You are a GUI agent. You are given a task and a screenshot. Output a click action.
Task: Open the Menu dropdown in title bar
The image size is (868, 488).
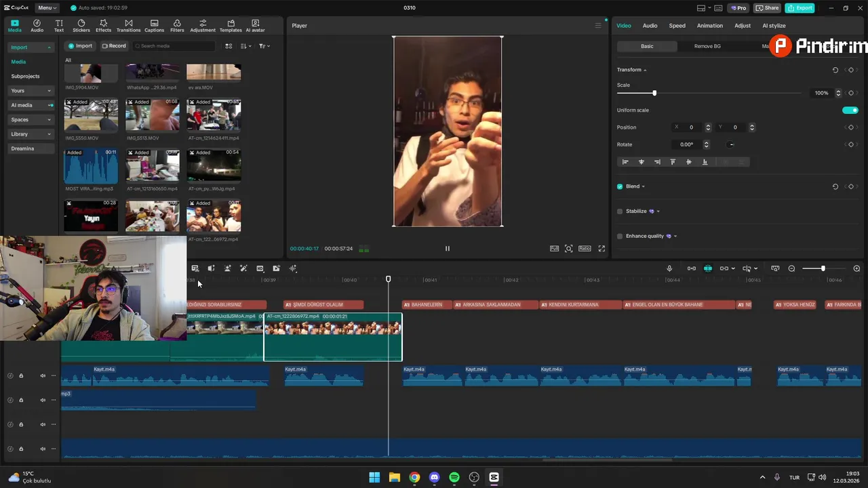47,8
